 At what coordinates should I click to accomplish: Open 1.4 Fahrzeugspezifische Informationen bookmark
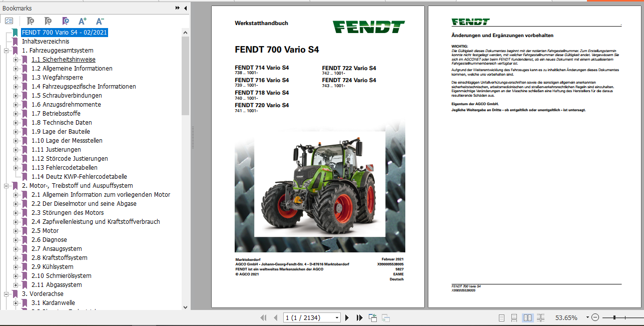[x=84, y=87]
